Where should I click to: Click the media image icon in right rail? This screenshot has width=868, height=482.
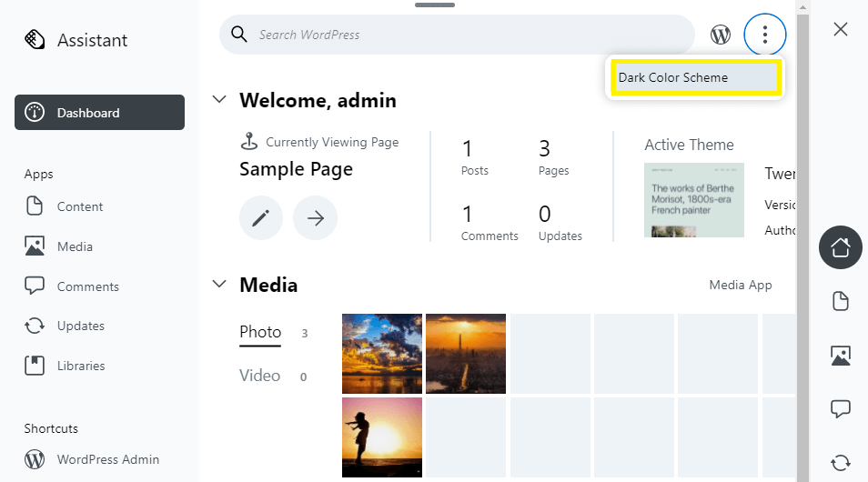tap(841, 356)
